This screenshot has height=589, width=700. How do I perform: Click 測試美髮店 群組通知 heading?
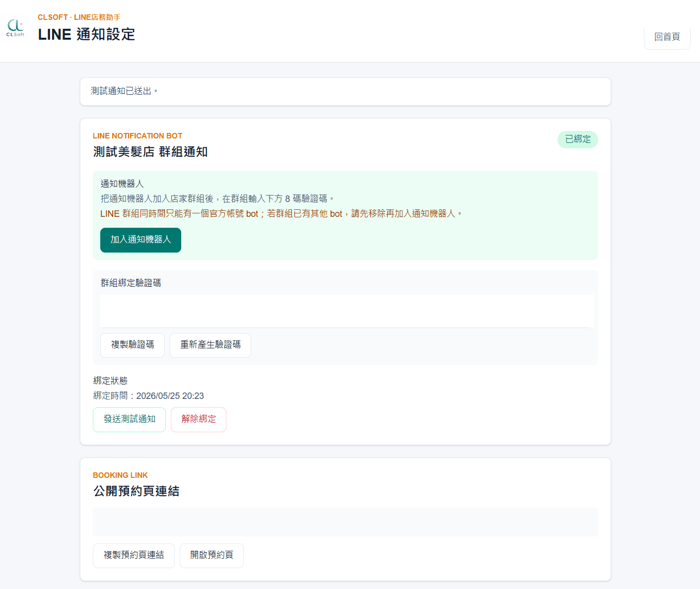coord(150,152)
